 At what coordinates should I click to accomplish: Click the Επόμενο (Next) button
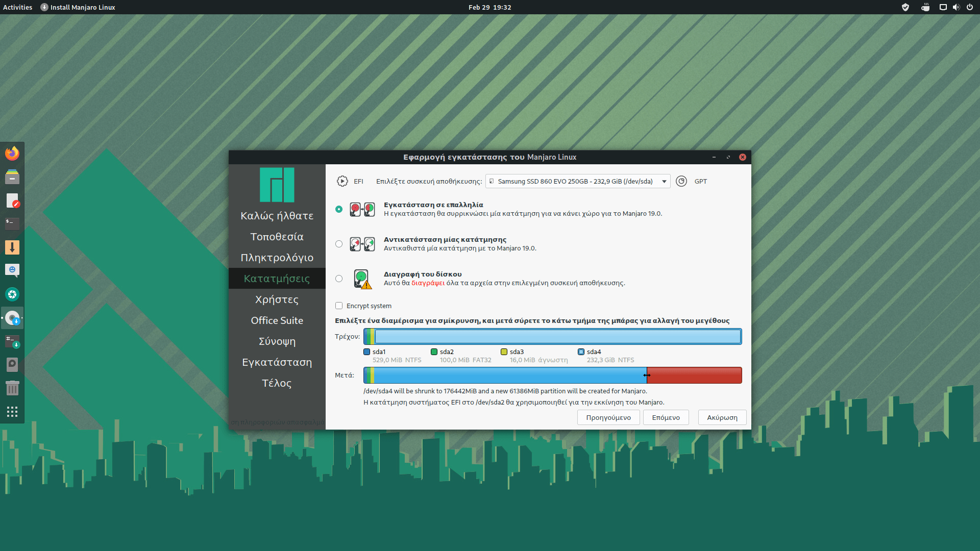pos(666,417)
